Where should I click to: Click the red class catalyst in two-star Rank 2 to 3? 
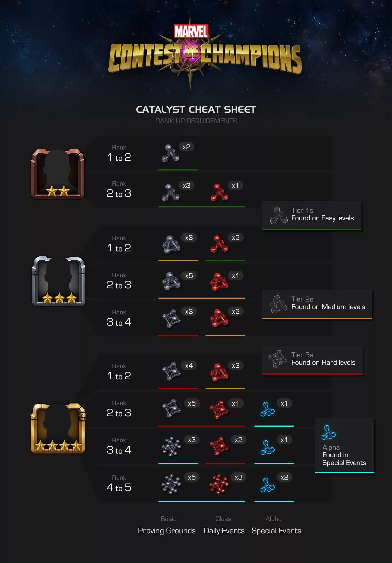[219, 193]
